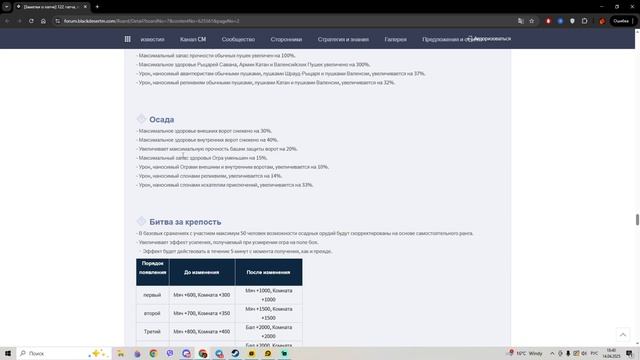Open File Explorer from taskbar
The height and width of the screenshot is (360, 640).
pyautogui.click(x=120, y=353)
